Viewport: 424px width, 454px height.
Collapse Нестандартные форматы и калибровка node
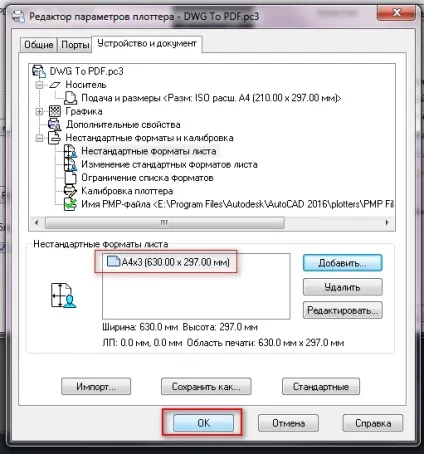coord(39,138)
